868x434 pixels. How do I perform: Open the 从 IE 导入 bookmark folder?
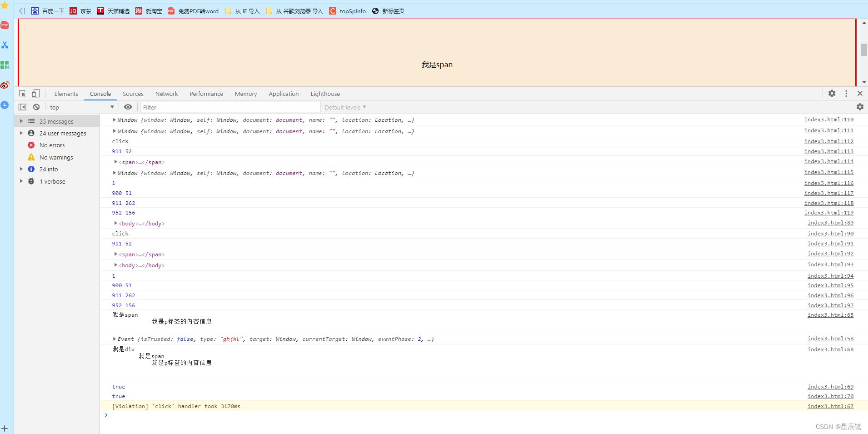tap(242, 11)
